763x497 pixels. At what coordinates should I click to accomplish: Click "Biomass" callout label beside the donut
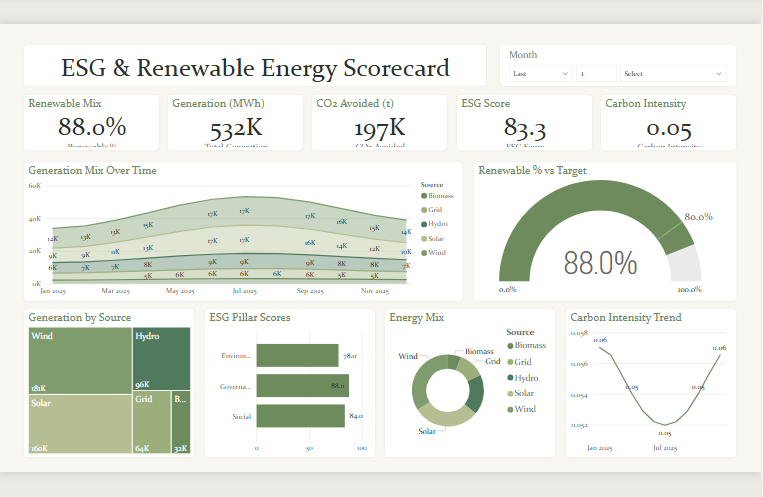tap(479, 351)
